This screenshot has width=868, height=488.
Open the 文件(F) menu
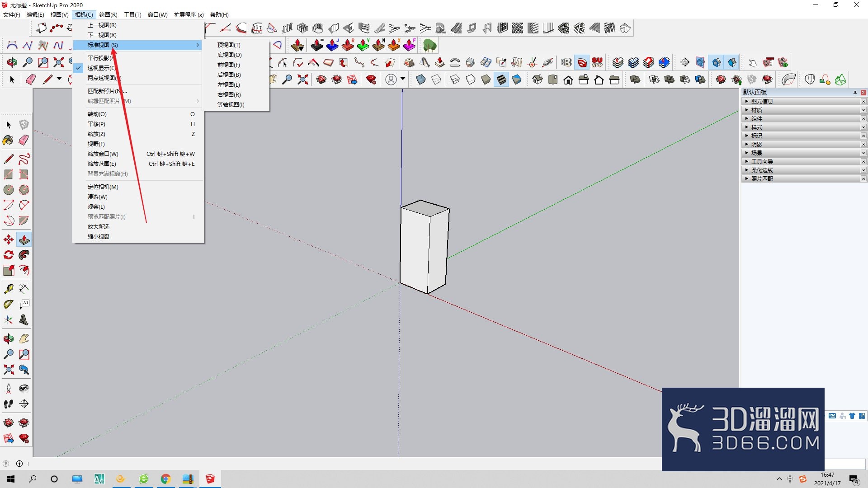(x=12, y=14)
